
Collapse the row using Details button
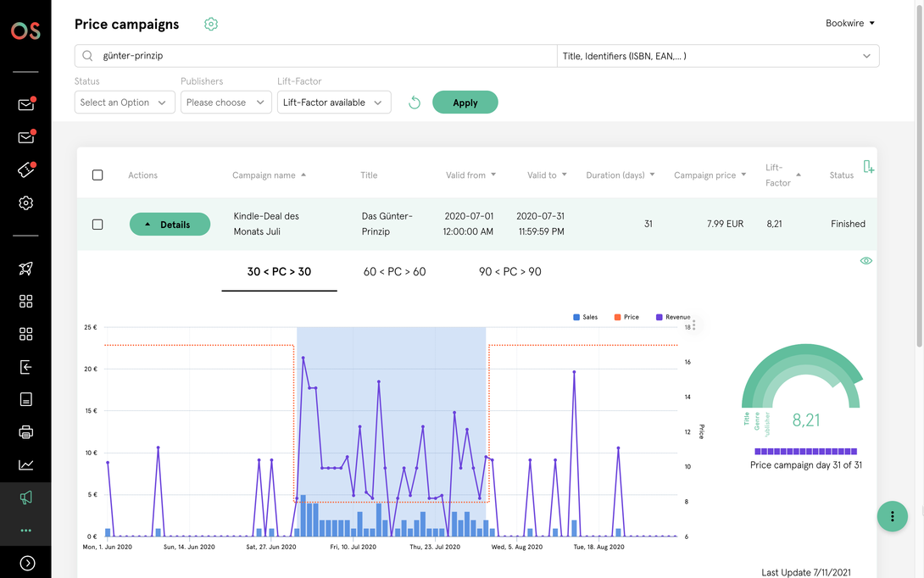click(x=170, y=225)
